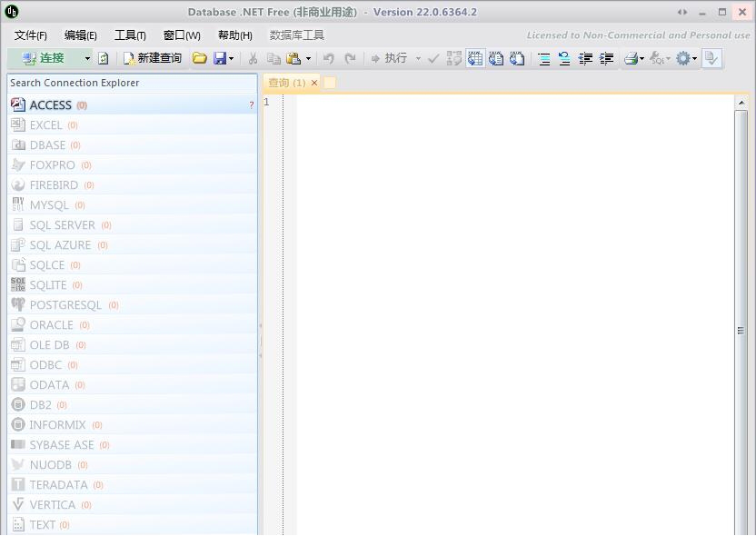Toggle the document checkmark icon at toolbar end
This screenshot has height=556, width=756.
pos(711,58)
